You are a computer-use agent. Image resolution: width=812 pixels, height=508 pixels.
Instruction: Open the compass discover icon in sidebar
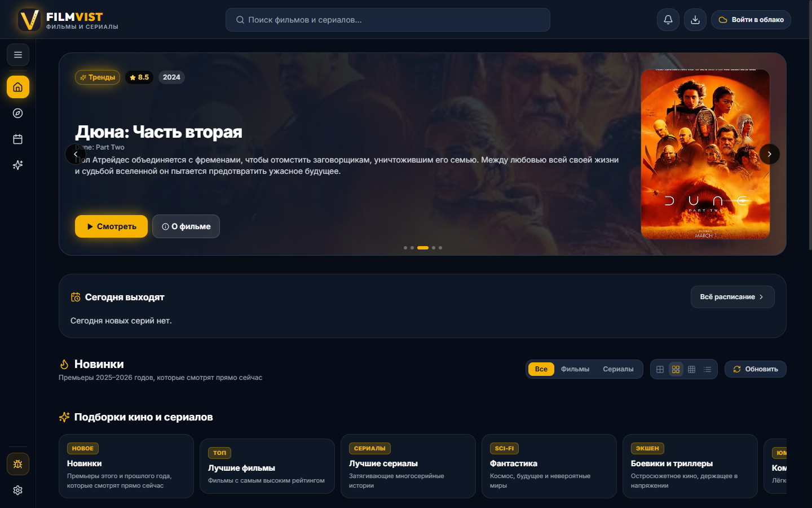pos(18,113)
